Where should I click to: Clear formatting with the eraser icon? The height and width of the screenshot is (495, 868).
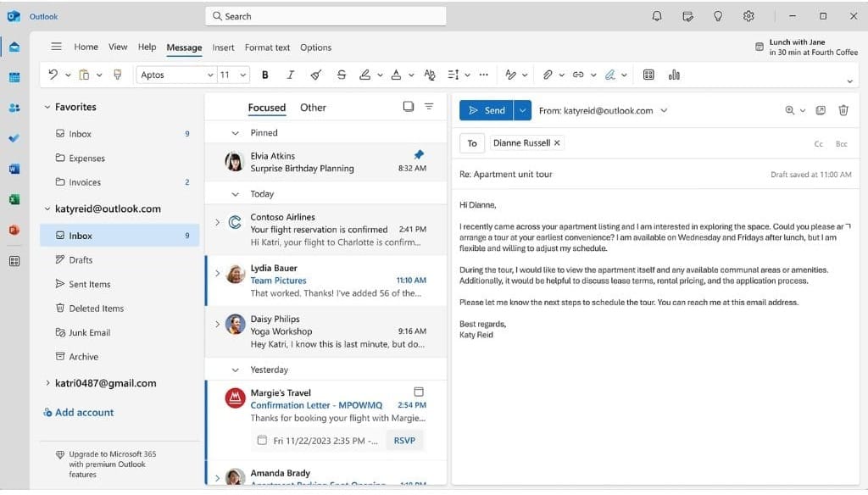tap(316, 75)
